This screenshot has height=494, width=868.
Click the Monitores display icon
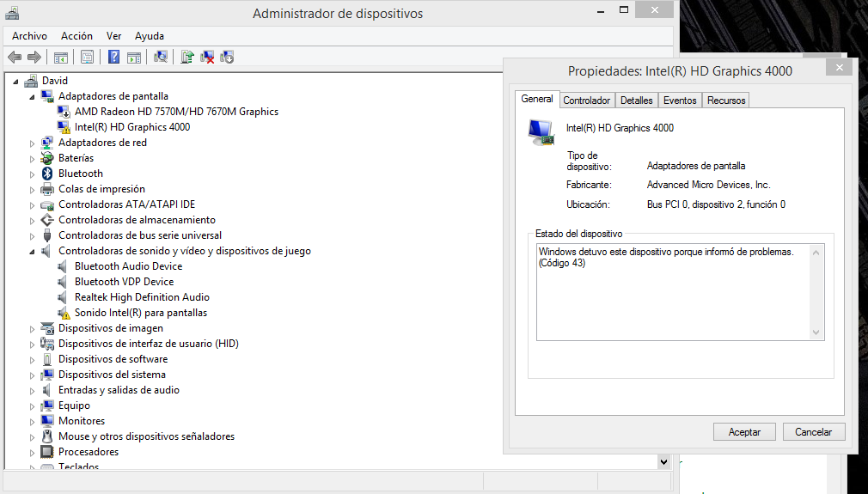click(x=47, y=421)
